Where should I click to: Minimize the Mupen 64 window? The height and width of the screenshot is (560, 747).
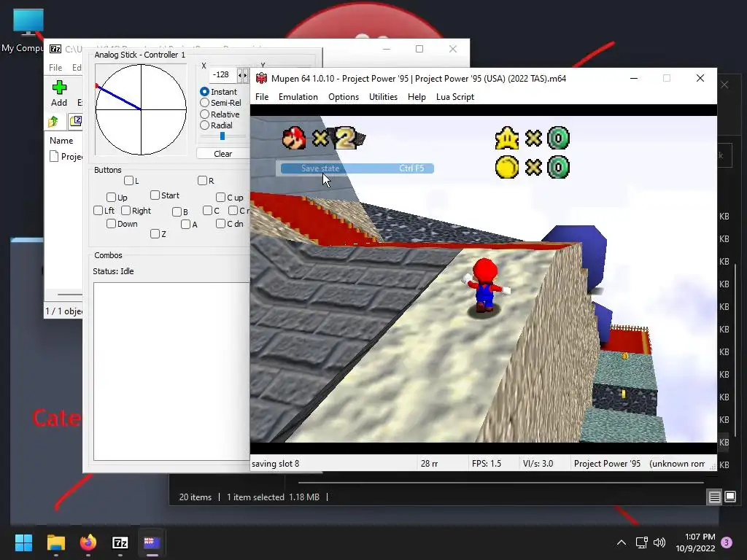[634, 78]
